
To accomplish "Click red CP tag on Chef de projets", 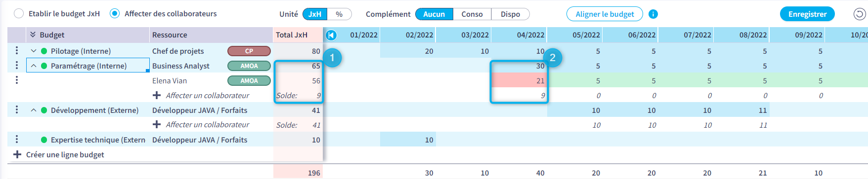I will [x=249, y=51].
